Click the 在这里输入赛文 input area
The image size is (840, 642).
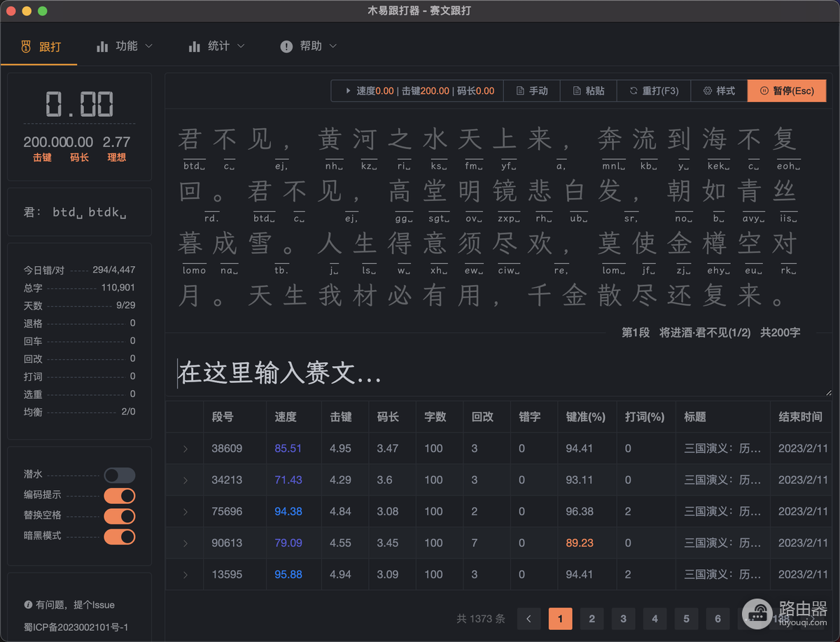point(498,373)
